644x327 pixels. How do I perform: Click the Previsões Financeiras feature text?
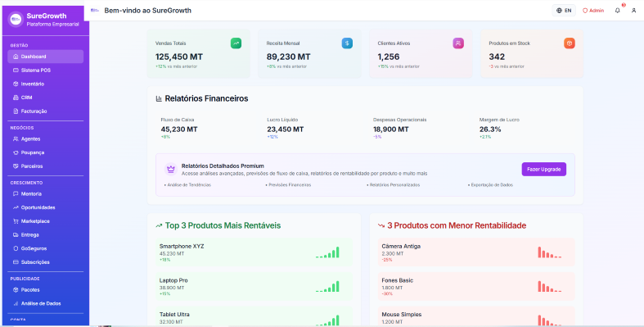(x=289, y=185)
